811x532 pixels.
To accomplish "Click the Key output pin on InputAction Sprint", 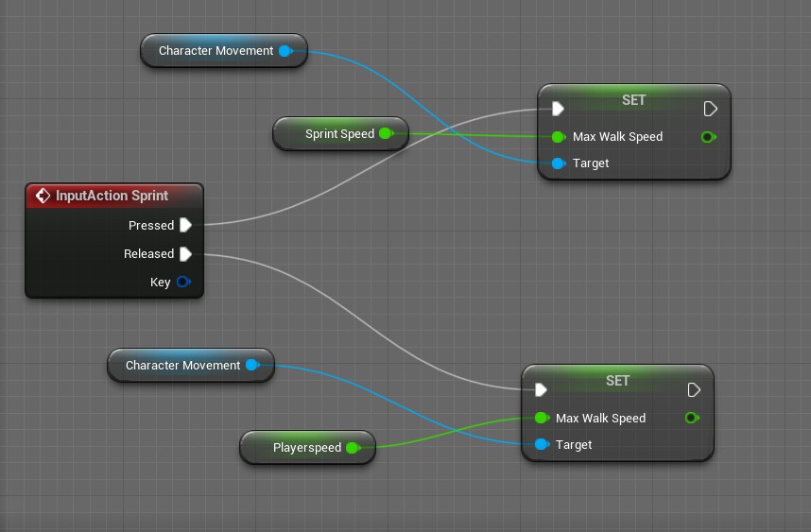I will click(x=184, y=282).
